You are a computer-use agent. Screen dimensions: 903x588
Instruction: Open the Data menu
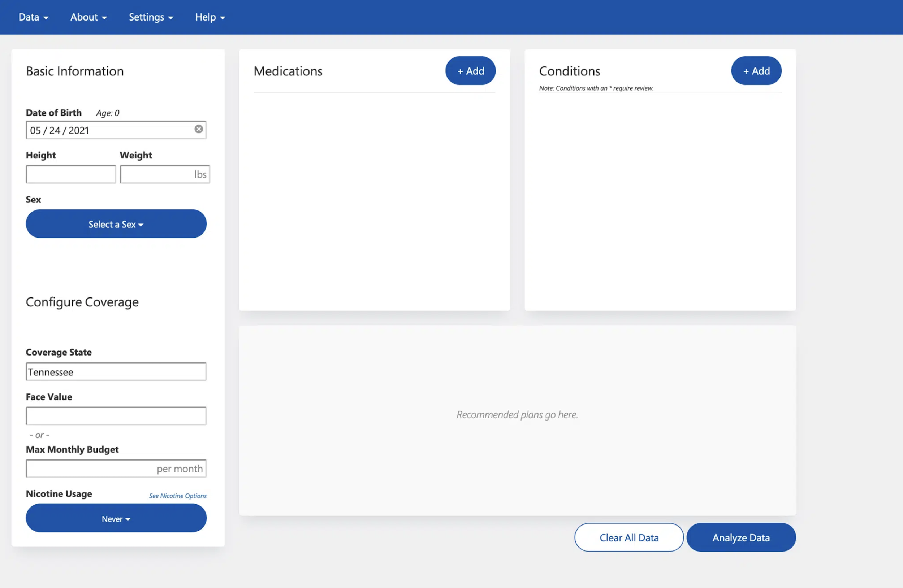[x=33, y=17]
